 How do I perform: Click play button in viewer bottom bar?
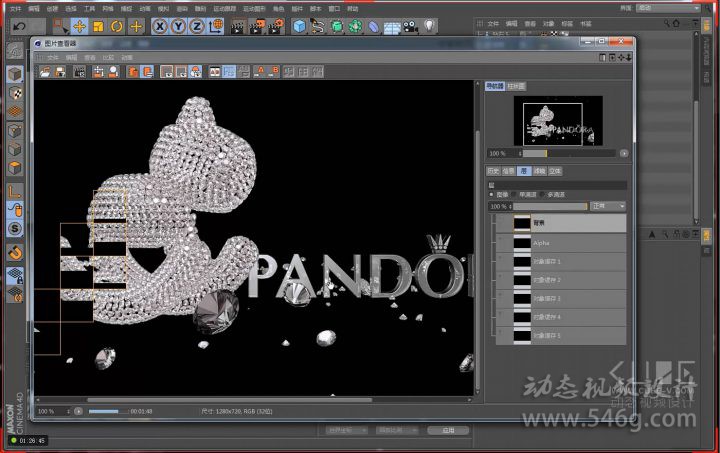(x=79, y=411)
